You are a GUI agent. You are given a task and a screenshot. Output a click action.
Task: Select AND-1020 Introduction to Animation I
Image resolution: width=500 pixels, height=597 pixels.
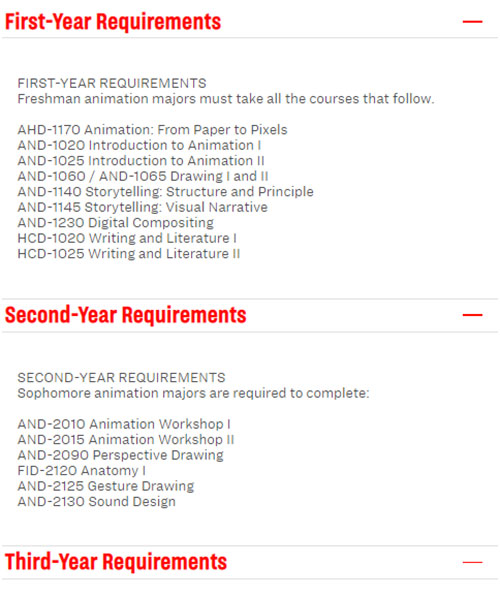(139, 145)
